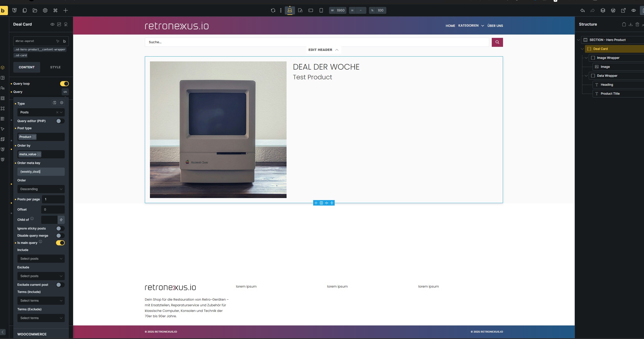Click the settings gear icon in top toolbar
The height and width of the screenshot is (339, 644).
(45, 10)
